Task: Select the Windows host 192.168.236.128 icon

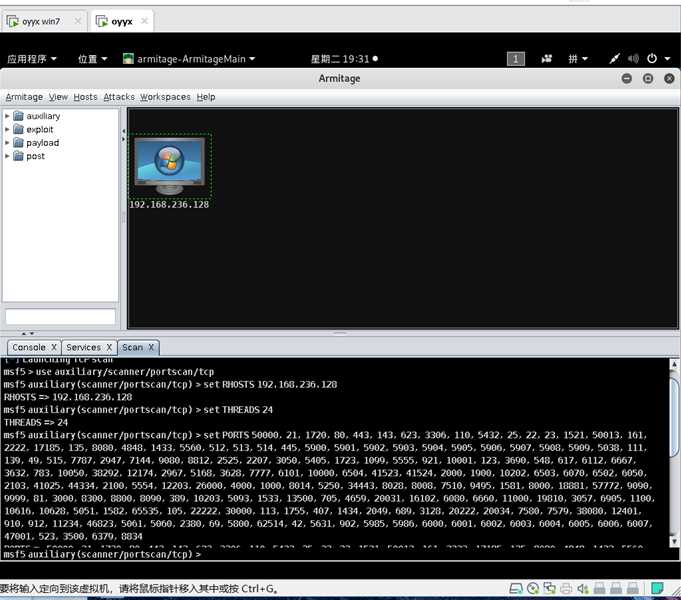Action: [x=169, y=166]
